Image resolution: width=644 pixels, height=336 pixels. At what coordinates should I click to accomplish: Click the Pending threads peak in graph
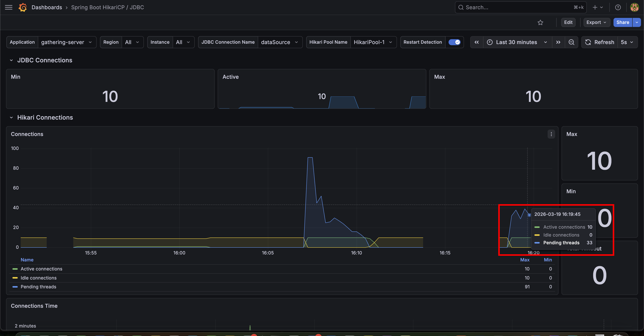click(310, 158)
